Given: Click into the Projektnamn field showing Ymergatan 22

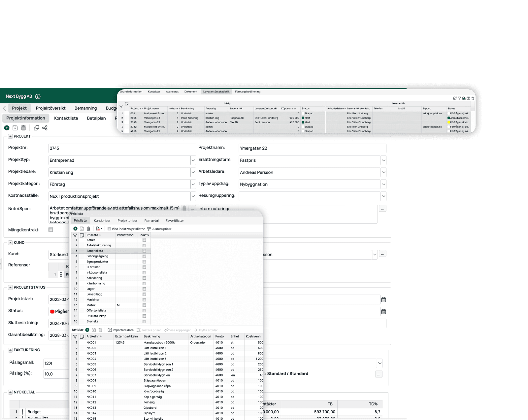Looking at the screenshot, I should tap(312, 148).
